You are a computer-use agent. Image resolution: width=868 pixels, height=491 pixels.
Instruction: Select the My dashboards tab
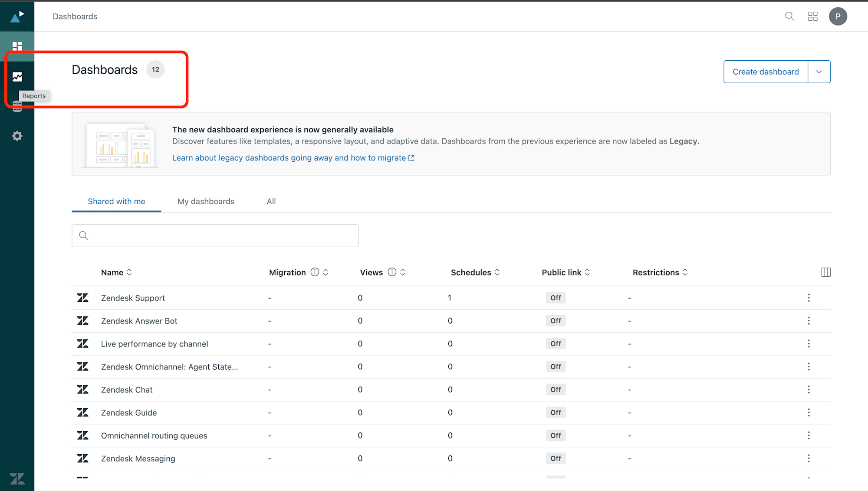click(206, 201)
